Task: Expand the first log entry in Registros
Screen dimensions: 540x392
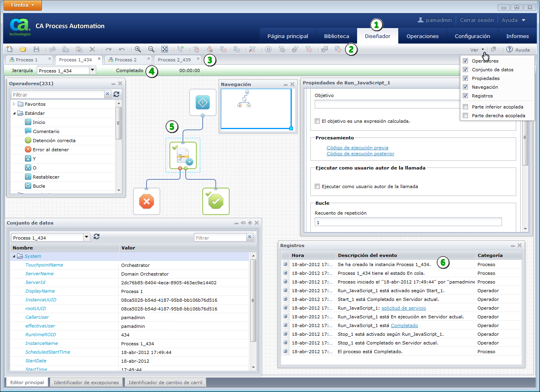Action: [x=285, y=265]
